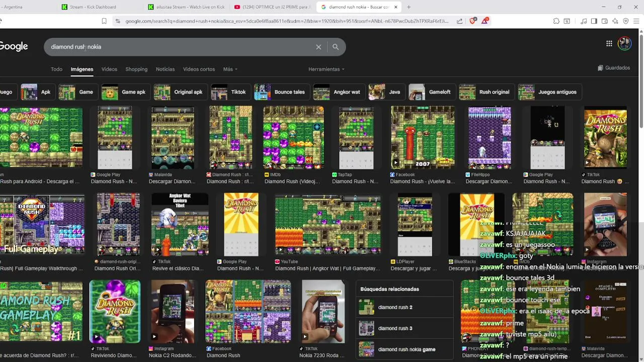Open Leo AI sparkle icon

coord(615,21)
